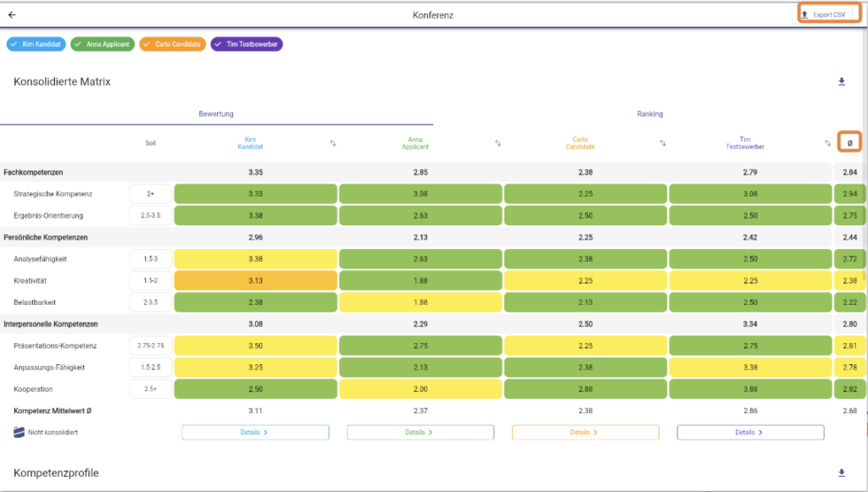Download the Konsolidierte Matrix section

pyautogui.click(x=842, y=81)
